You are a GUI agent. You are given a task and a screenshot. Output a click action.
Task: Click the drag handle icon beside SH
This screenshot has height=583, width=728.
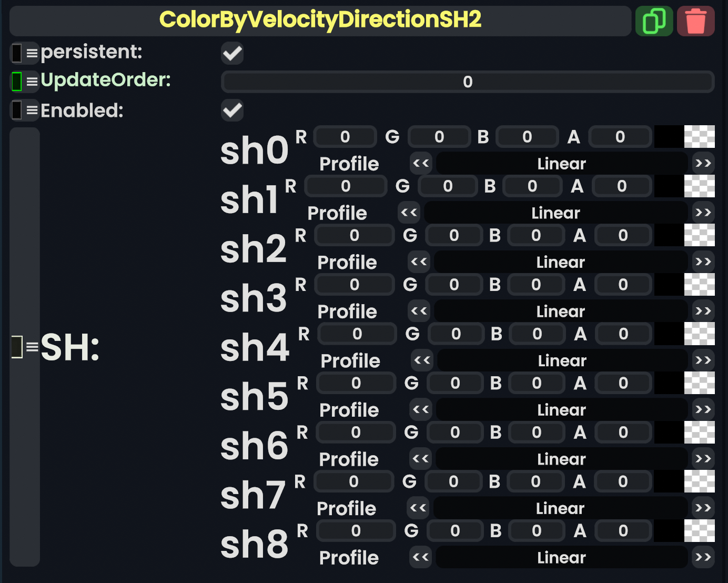32,347
